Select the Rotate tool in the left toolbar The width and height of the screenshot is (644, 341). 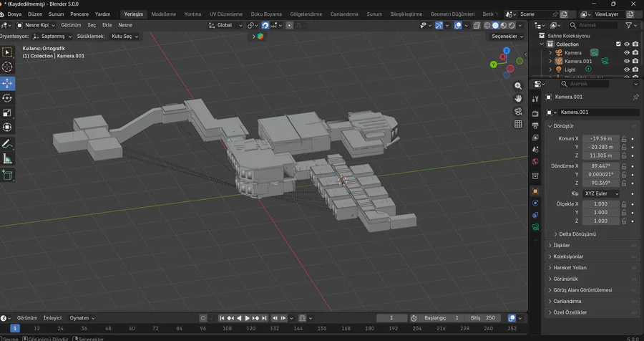click(x=7, y=97)
